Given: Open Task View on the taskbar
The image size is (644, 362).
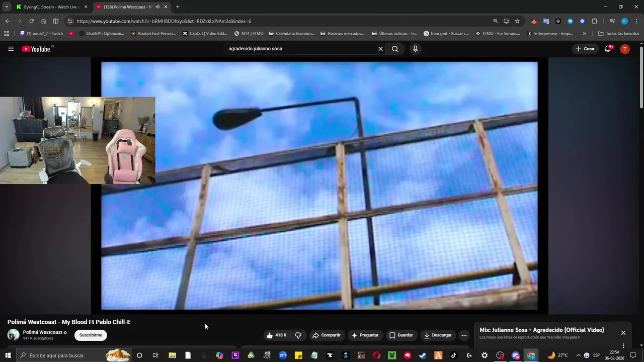Looking at the screenshot, I should pos(155,355).
